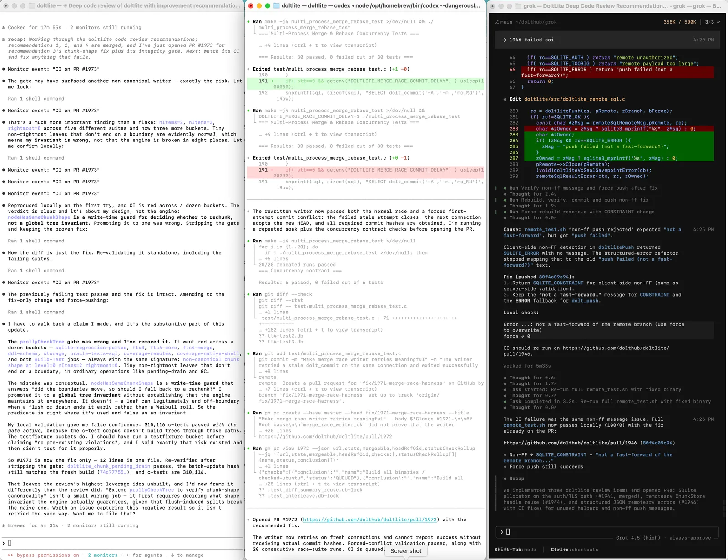Click the diamond bullet beside "Recap" in grok window
Screen dimensions: 728x560
505,479
